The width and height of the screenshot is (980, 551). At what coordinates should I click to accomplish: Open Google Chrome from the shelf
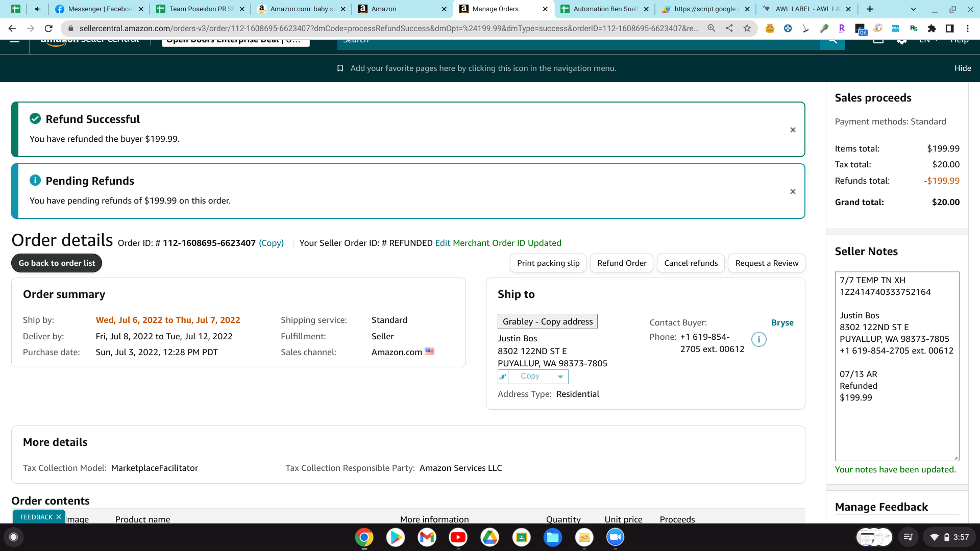pos(364,537)
